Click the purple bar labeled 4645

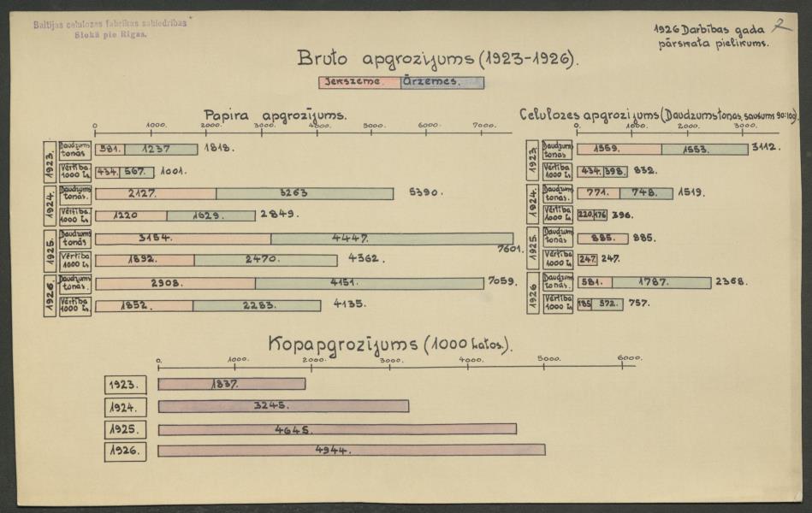[x=337, y=428]
